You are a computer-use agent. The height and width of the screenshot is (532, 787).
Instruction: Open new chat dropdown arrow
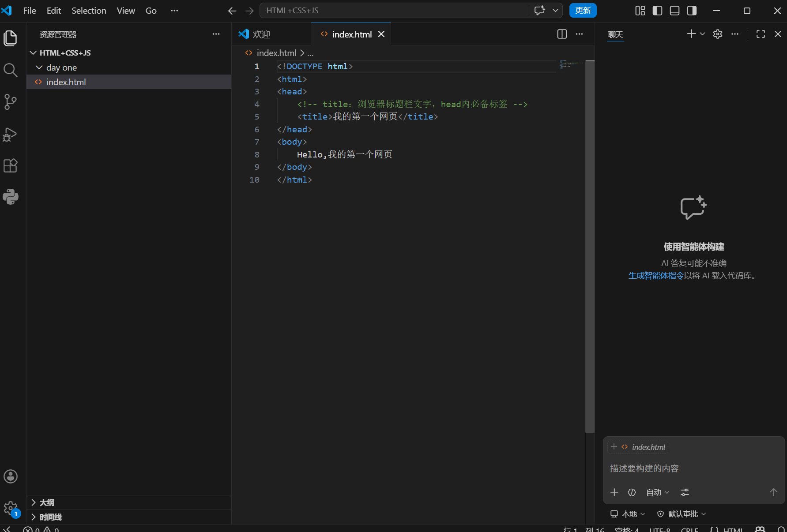click(x=702, y=34)
